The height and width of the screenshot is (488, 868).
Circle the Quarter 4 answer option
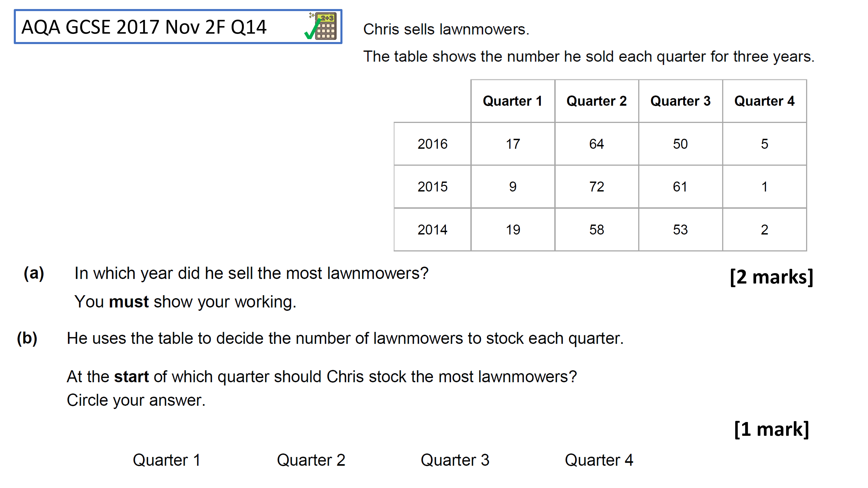tap(599, 460)
